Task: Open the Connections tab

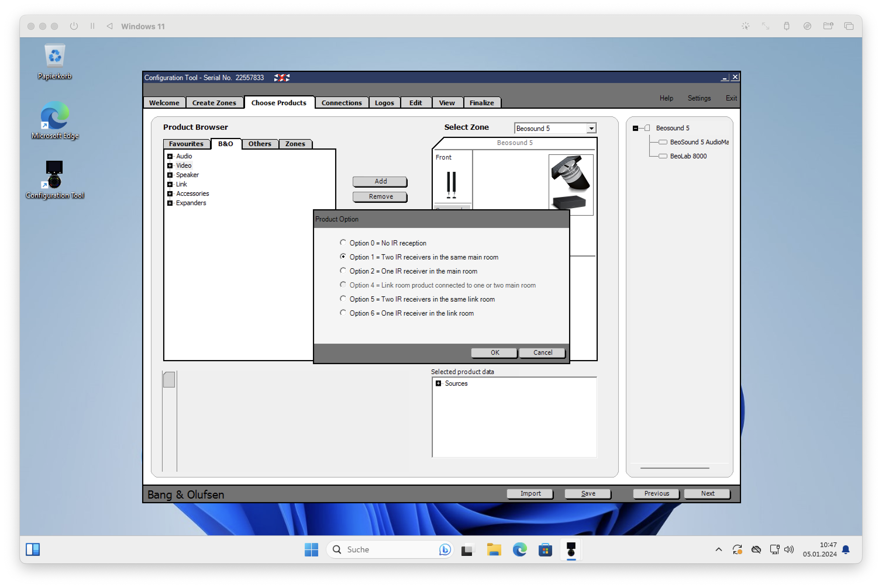Action: pos(341,103)
